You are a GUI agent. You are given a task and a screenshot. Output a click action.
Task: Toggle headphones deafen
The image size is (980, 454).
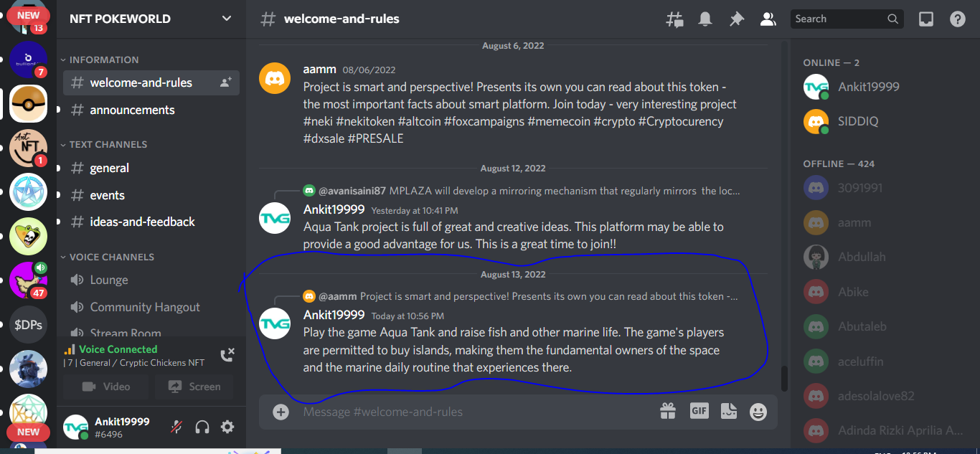pyautogui.click(x=202, y=427)
